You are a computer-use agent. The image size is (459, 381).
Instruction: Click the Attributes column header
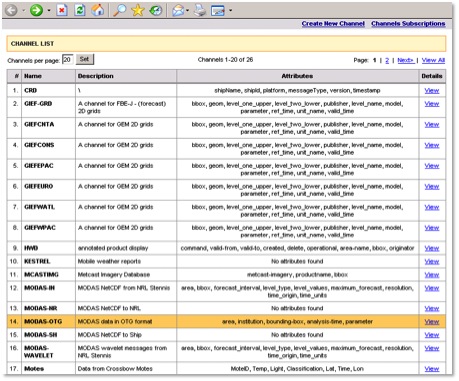297,76
